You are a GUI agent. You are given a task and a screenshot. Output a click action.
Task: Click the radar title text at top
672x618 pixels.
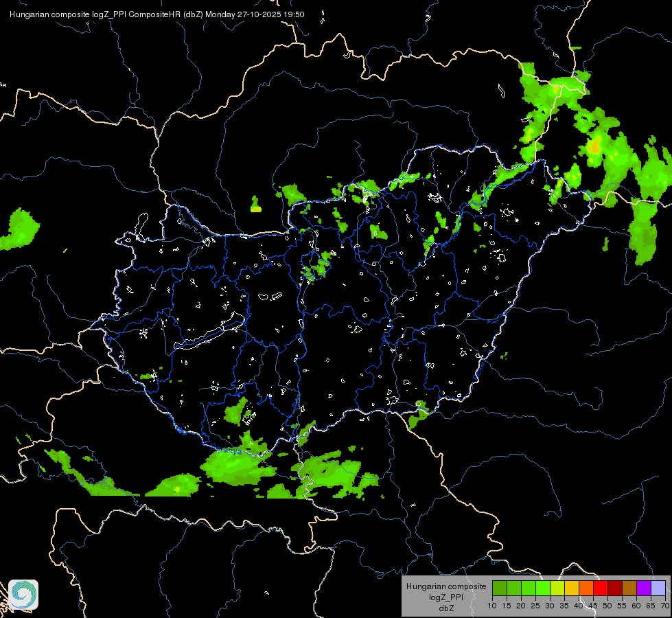point(157,14)
